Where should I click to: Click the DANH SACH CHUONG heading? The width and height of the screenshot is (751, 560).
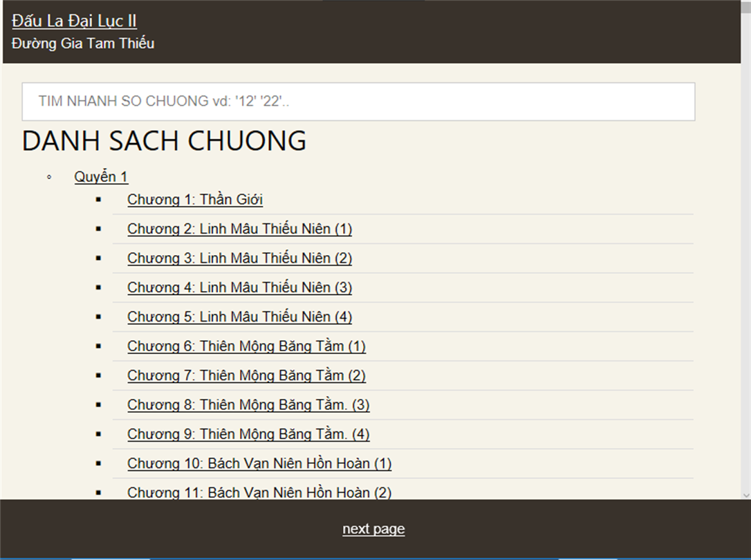point(165,141)
